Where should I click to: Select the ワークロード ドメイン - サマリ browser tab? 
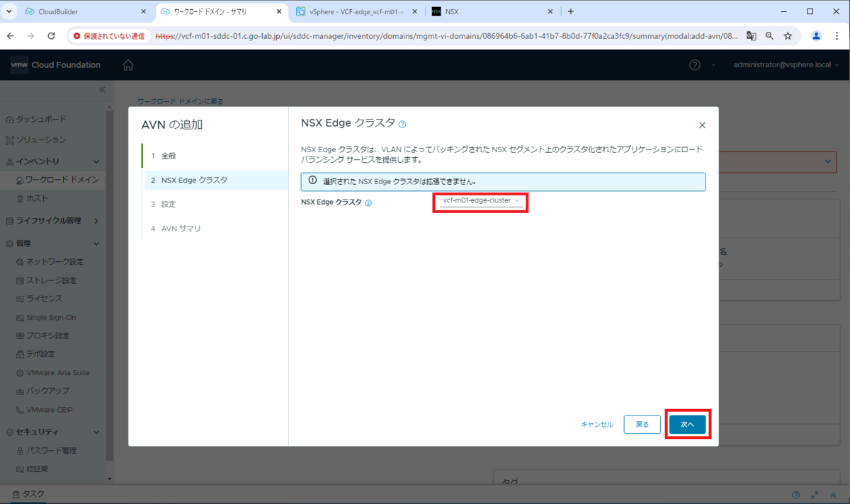tap(220, 11)
